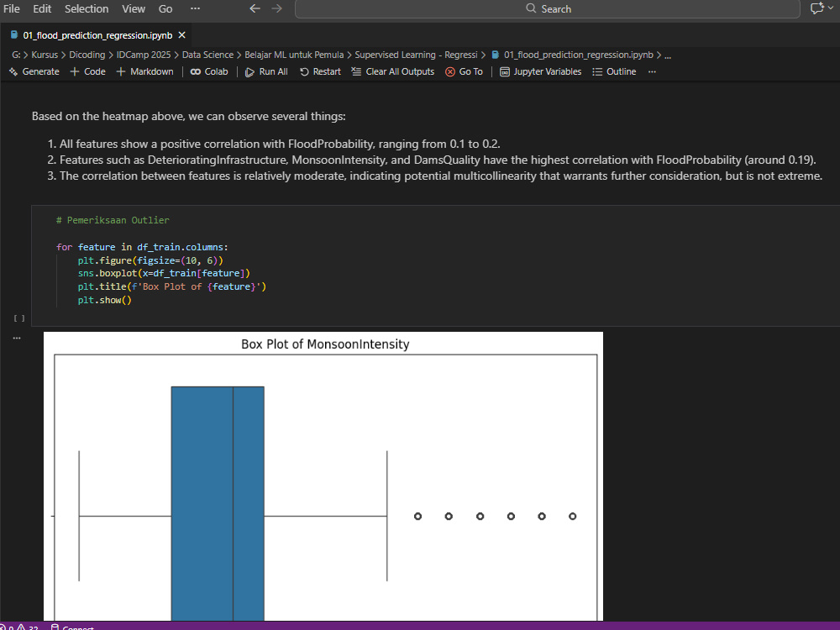Open the cell output ellipsis menu
The image size is (840, 630).
tap(17, 338)
